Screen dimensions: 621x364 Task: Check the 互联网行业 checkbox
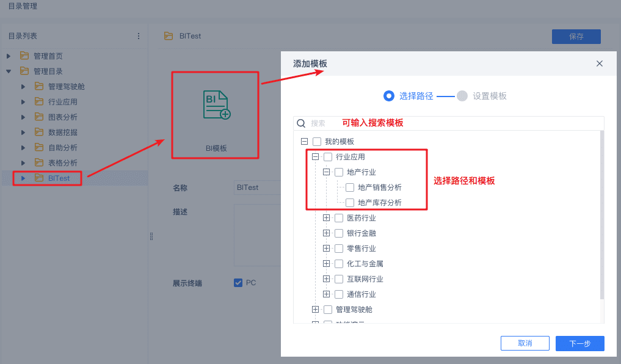pos(339,279)
